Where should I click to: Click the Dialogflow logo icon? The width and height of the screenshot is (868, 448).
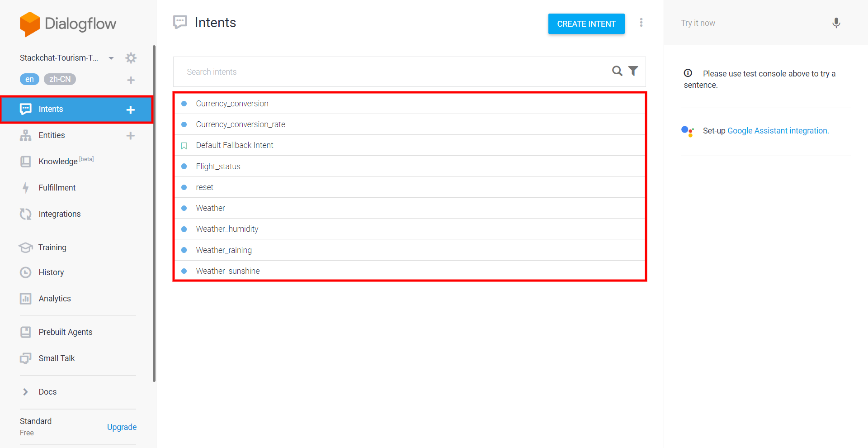coord(30,24)
